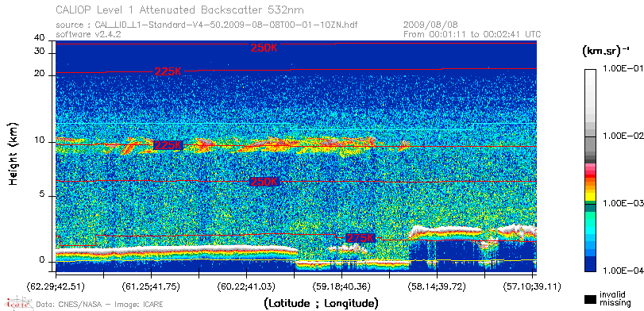Click the '250K' label near 40 km
This screenshot has height=311, width=644.
click(264, 48)
